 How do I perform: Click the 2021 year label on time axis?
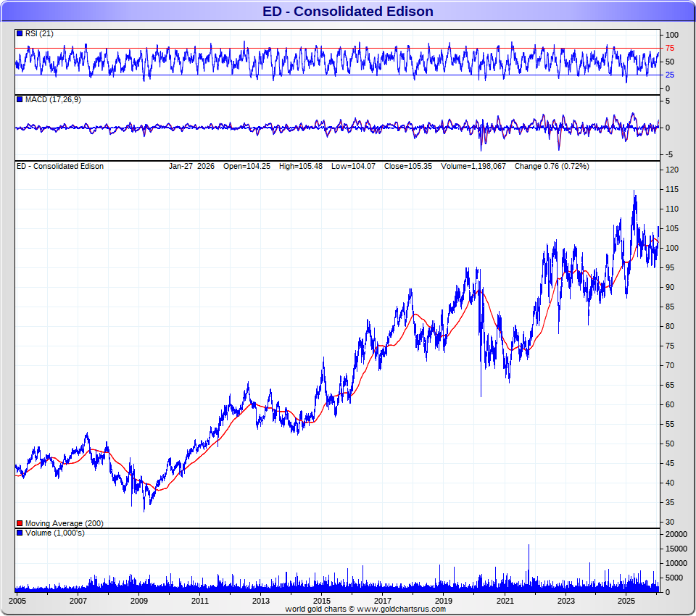pos(505,601)
